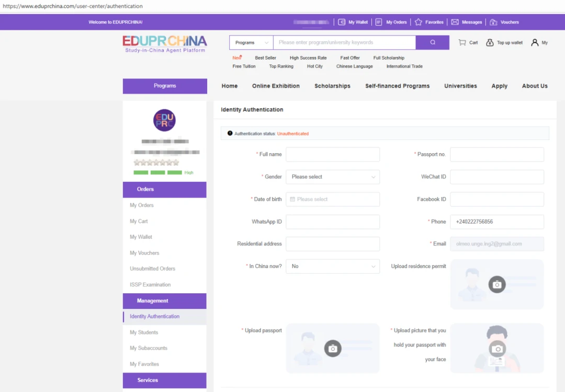Open the Gender dropdown

[333, 177]
